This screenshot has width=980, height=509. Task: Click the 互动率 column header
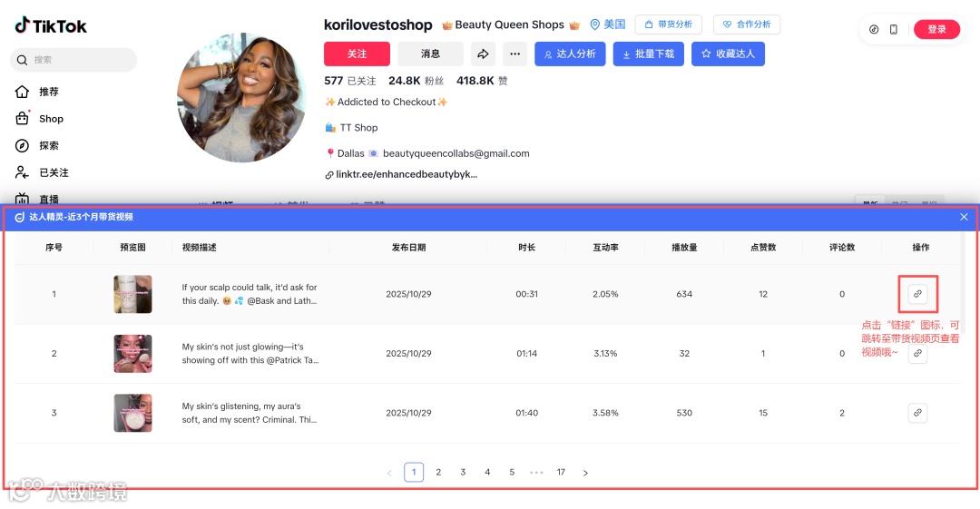point(605,248)
